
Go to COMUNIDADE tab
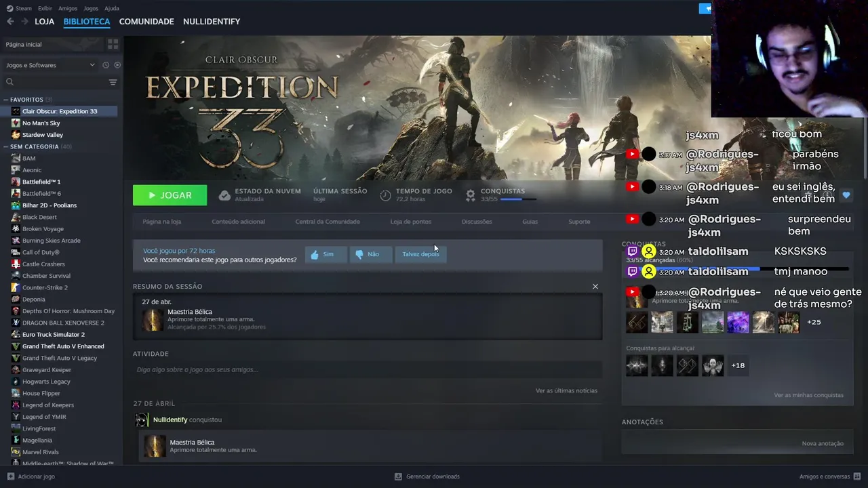146,22
